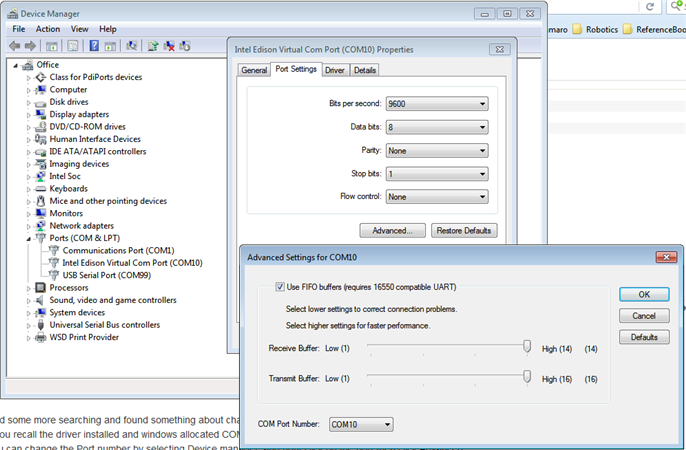Collapse the Office root node arrow
686x450 pixels.
16,66
